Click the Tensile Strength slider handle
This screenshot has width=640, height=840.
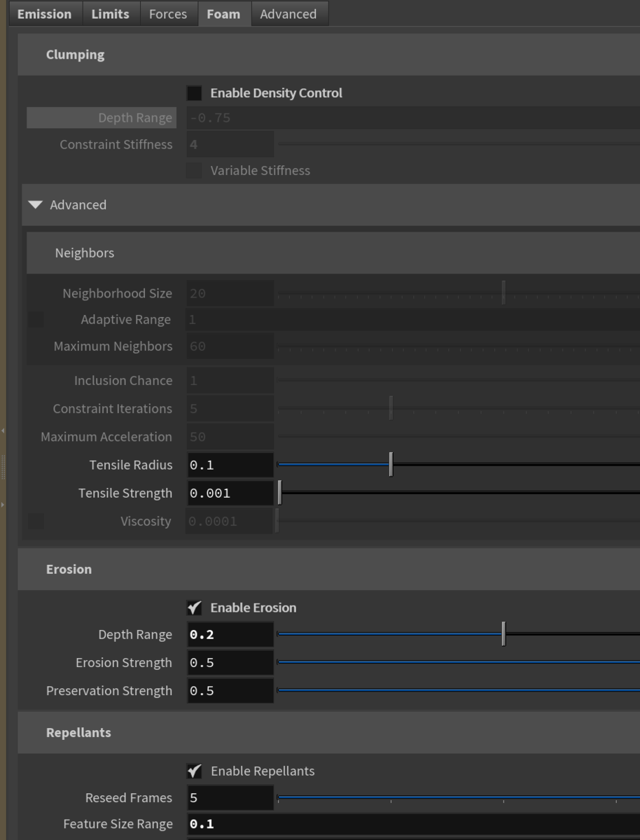pos(279,493)
